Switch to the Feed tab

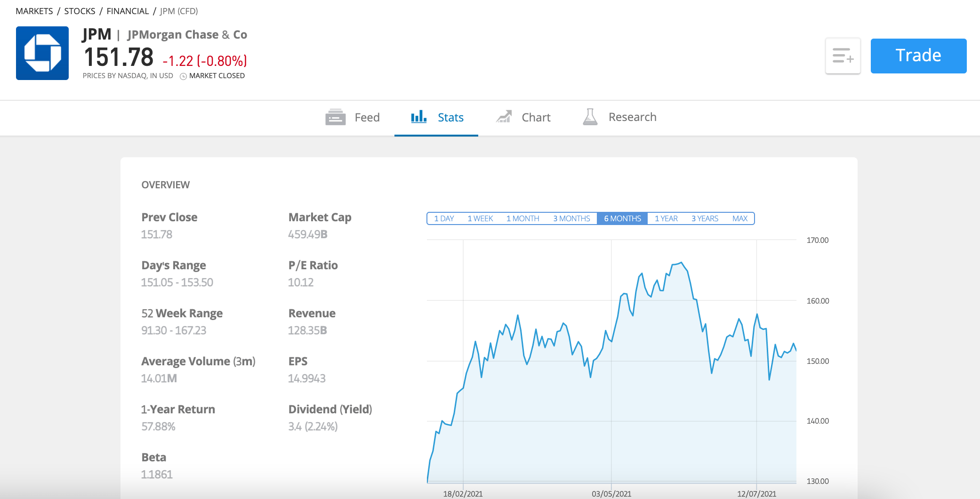coord(353,118)
